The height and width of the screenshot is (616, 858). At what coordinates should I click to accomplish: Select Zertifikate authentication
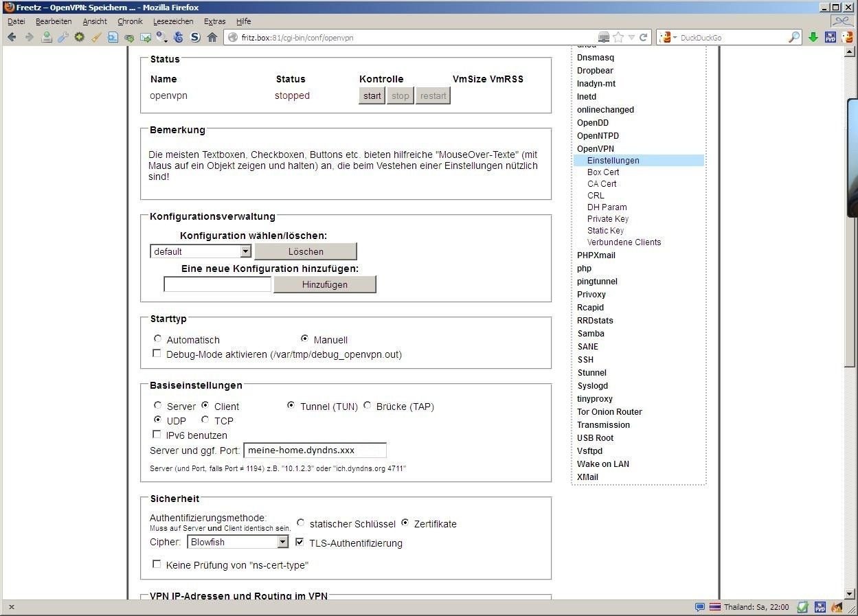pyautogui.click(x=405, y=523)
